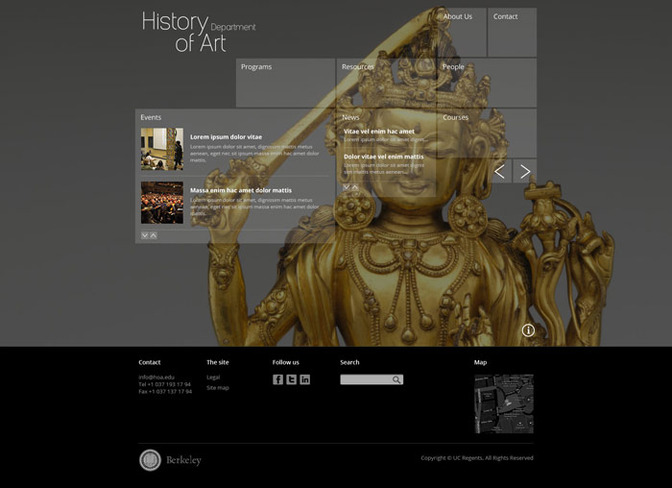Viewport: 672px width, 488px height.
Task: Click info@hoa.edu email address
Action: tap(156, 377)
